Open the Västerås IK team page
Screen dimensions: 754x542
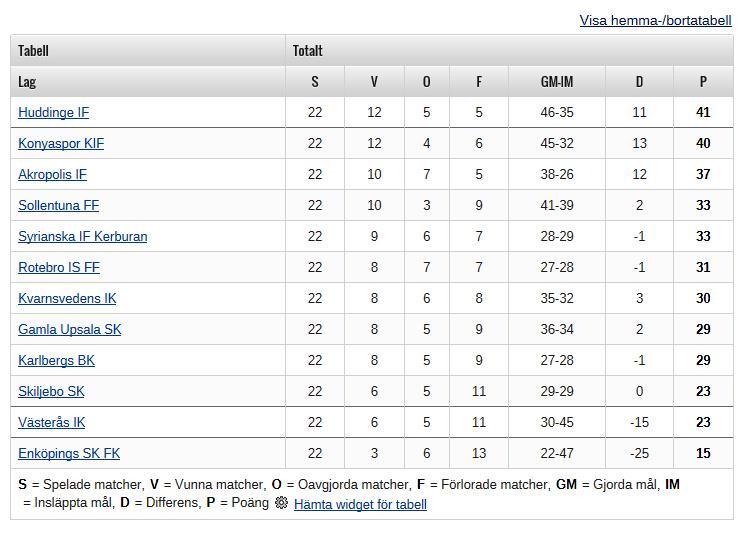(x=51, y=423)
